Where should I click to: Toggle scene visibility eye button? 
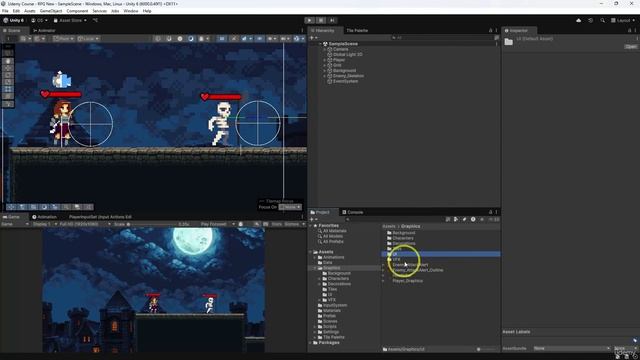(x=260, y=38)
